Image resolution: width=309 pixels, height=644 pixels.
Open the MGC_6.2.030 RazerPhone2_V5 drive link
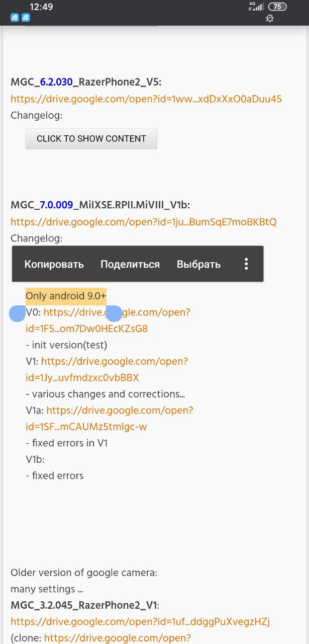[146, 99]
